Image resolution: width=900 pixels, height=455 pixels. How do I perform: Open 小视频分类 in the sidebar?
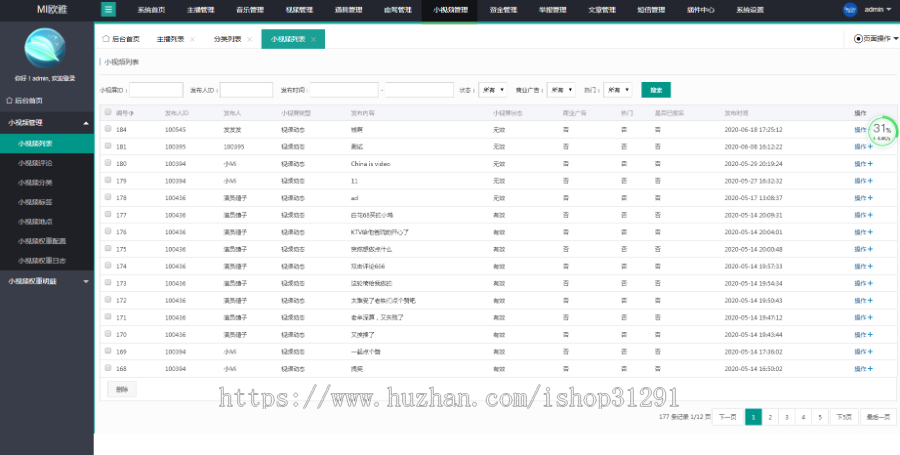pyautogui.click(x=47, y=182)
